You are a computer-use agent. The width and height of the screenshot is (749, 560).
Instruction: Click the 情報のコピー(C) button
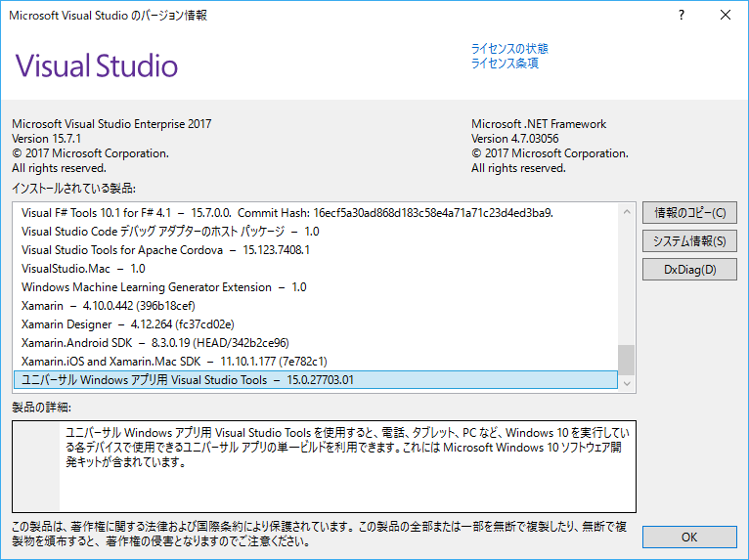click(x=689, y=212)
